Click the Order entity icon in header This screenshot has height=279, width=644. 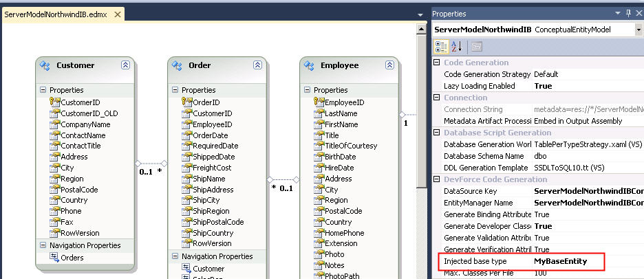point(178,66)
